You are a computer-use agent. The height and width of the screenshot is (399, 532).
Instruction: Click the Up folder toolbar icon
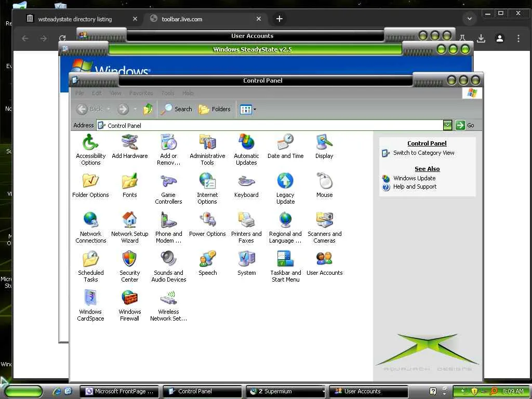[148, 109]
